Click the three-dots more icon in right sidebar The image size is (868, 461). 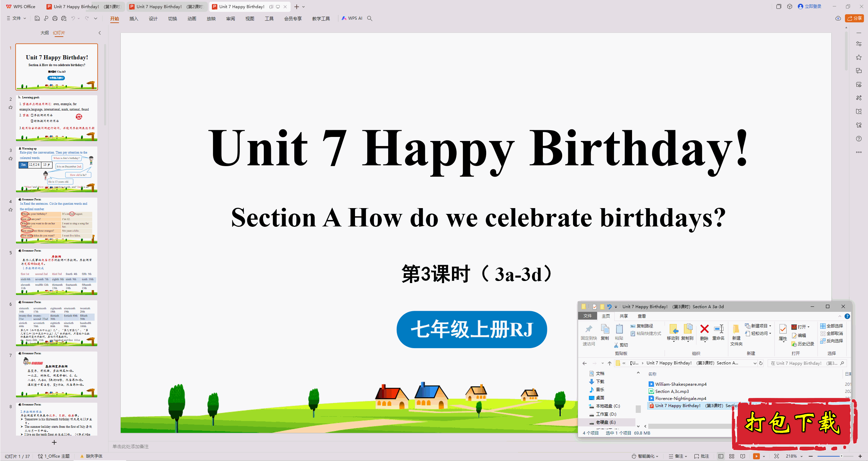click(x=859, y=152)
